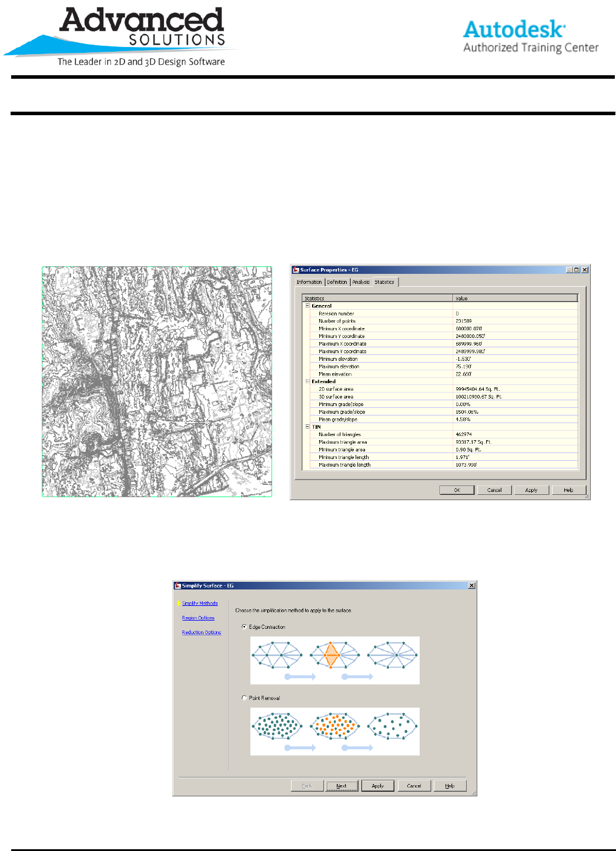This screenshot has width=616, height=851.
Task: Click Apply in Surface Properties dialog
Action: pos(531,490)
